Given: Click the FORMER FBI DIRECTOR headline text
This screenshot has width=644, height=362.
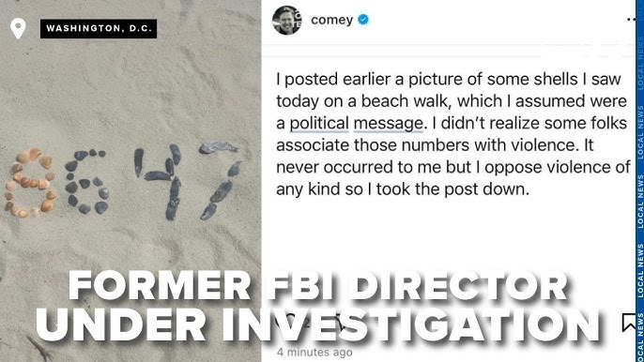Looking at the screenshot, I should pyautogui.click(x=318, y=285).
